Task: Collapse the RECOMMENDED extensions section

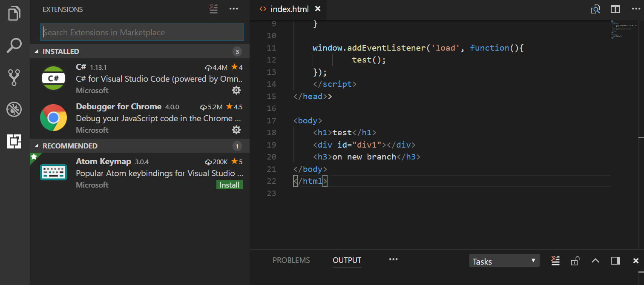Action: [140, 146]
